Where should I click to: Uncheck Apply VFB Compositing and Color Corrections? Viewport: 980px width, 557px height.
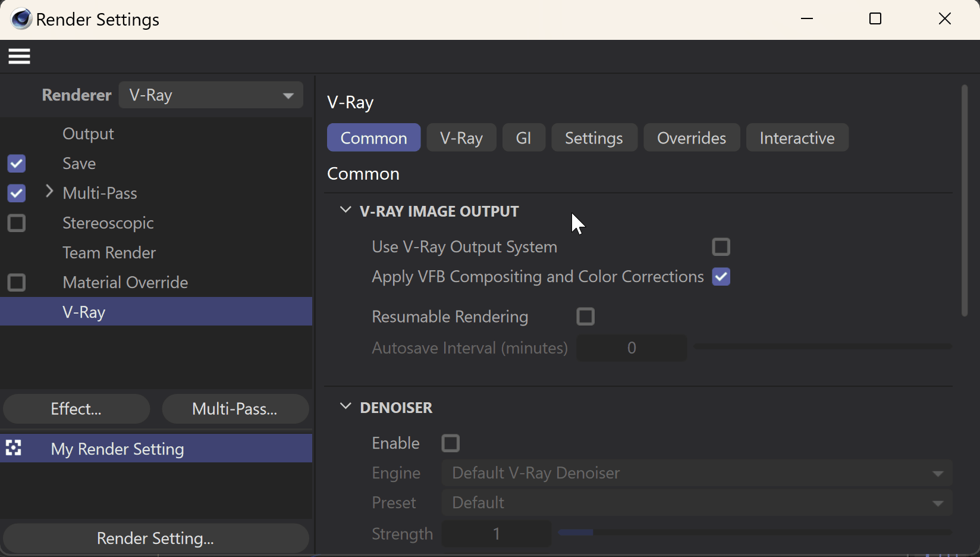(721, 276)
